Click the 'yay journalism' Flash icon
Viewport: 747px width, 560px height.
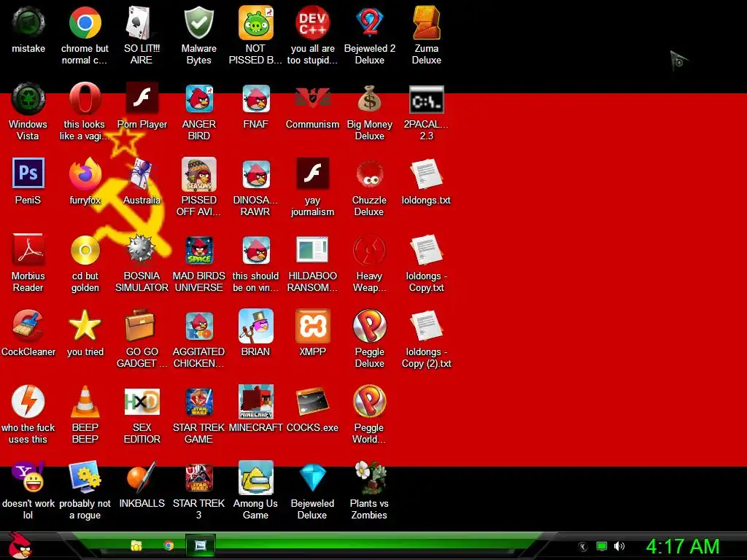(312, 174)
